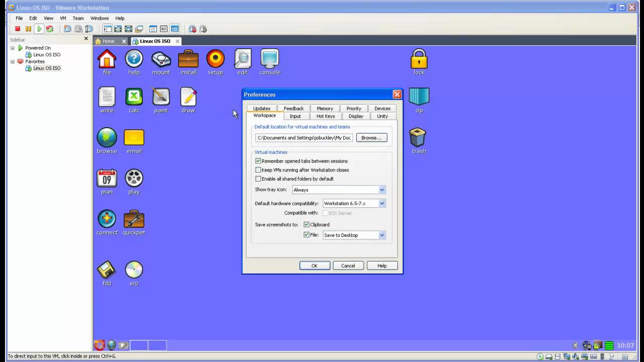Screen dimensions: 644x362
Task: Click the 'play' film reel icon
Action: tap(134, 182)
